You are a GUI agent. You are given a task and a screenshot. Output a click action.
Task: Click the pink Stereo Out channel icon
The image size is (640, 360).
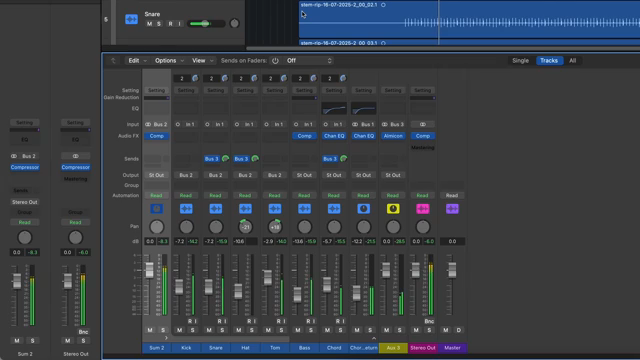pyautogui.click(x=422, y=209)
